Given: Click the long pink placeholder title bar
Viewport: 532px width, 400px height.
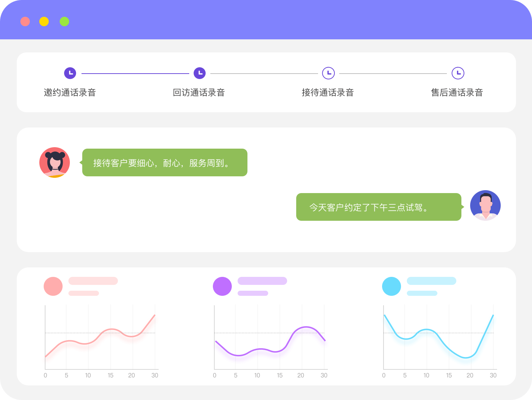Looking at the screenshot, I should pos(93,281).
